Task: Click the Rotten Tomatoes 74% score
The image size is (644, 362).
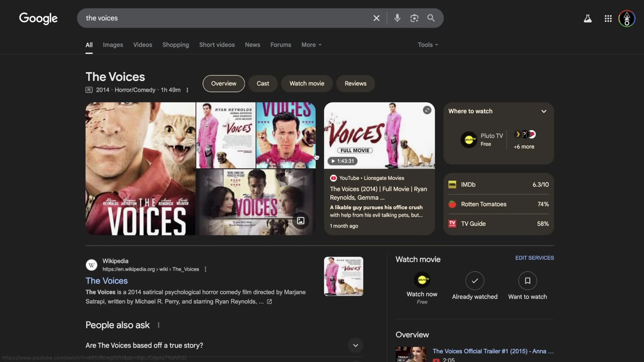Action: click(543, 204)
